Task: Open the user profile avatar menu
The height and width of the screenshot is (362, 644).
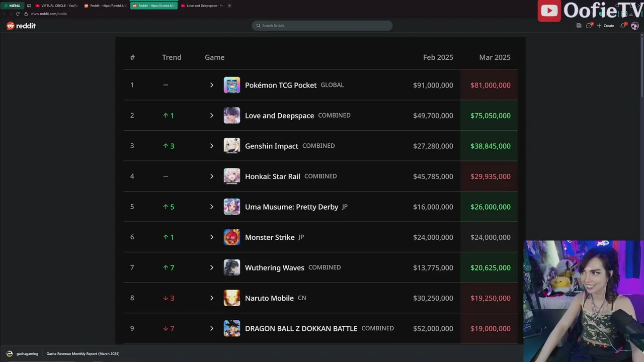Action: click(634, 26)
